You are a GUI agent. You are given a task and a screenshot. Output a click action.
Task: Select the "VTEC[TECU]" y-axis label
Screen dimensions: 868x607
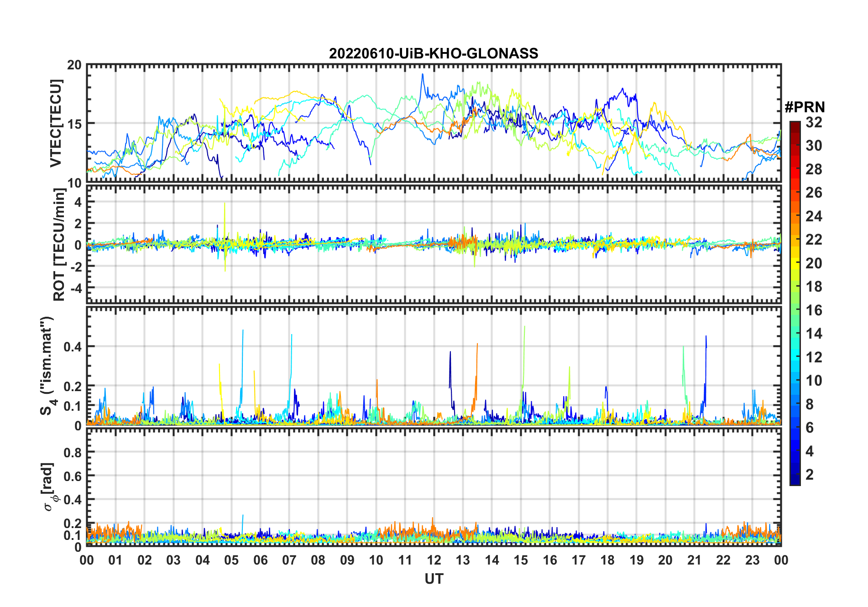click(56, 124)
